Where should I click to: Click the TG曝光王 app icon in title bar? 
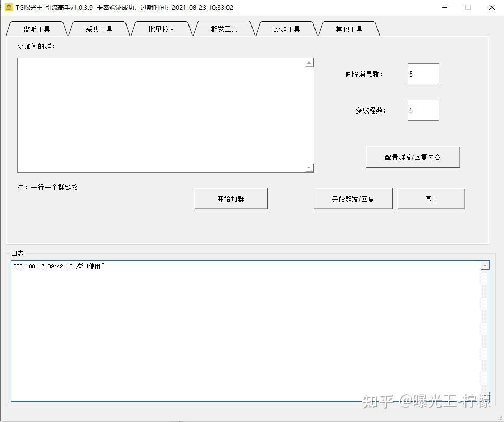(9, 7)
